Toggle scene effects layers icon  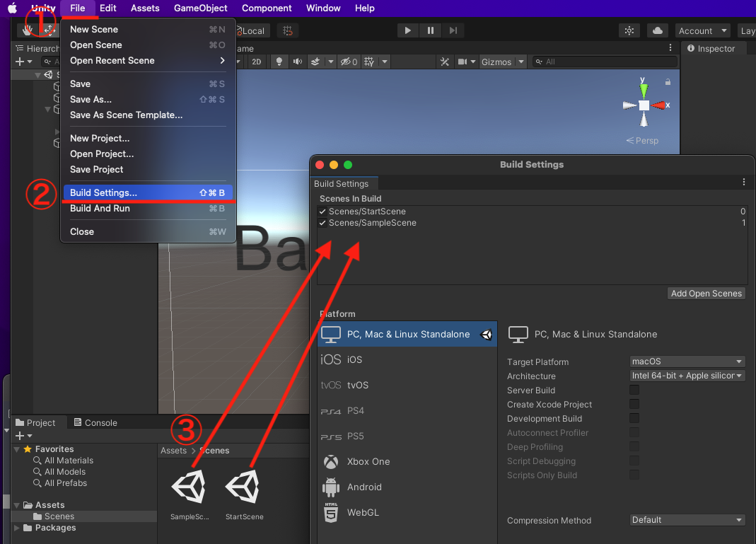pos(315,62)
